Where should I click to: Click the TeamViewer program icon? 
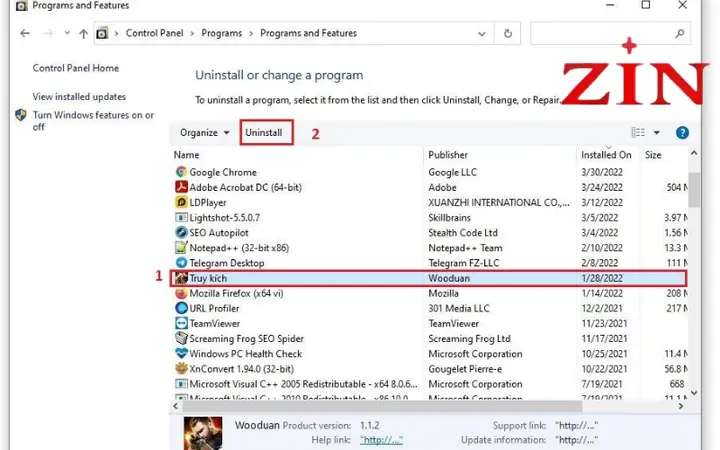181,324
